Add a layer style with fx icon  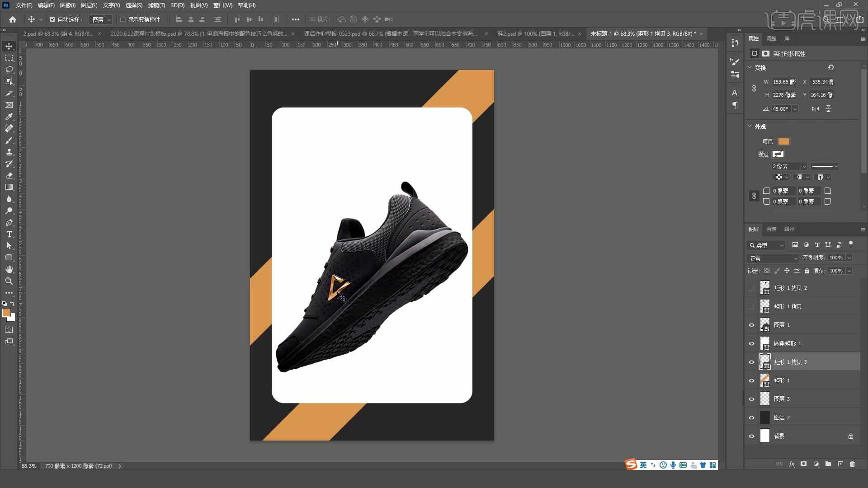pos(792,464)
